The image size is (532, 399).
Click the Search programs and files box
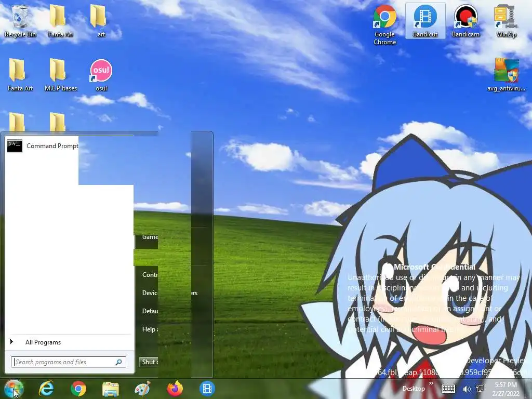coord(68,362)
